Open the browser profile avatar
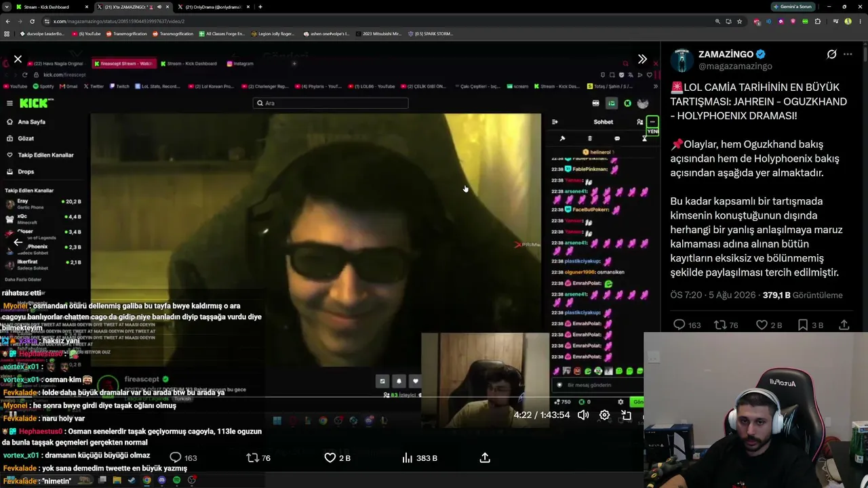Image resolution: width=868 pixels, height=488 pixels. pos(848,21)
